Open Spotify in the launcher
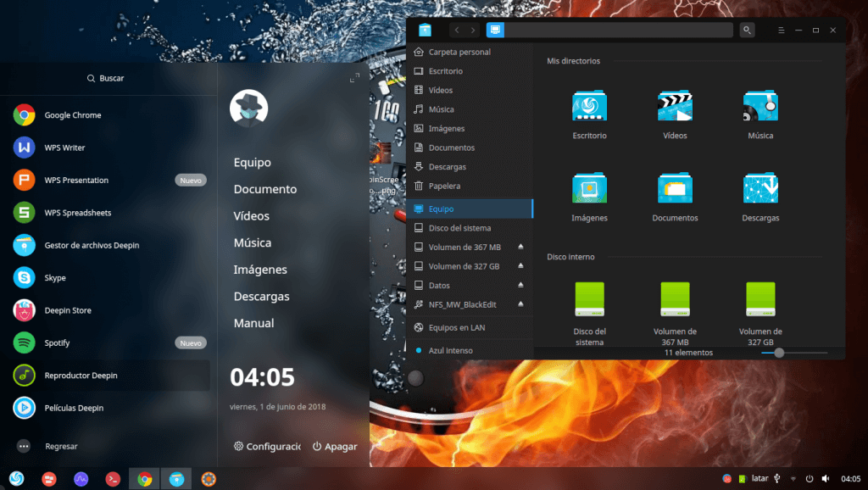This screenshot has height=490, width=868. pos(57,343)
